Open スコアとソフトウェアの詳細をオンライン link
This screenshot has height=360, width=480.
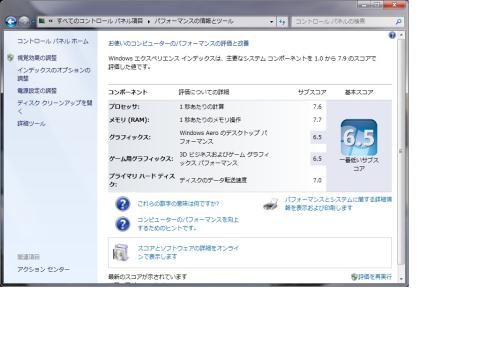[188, 252]
